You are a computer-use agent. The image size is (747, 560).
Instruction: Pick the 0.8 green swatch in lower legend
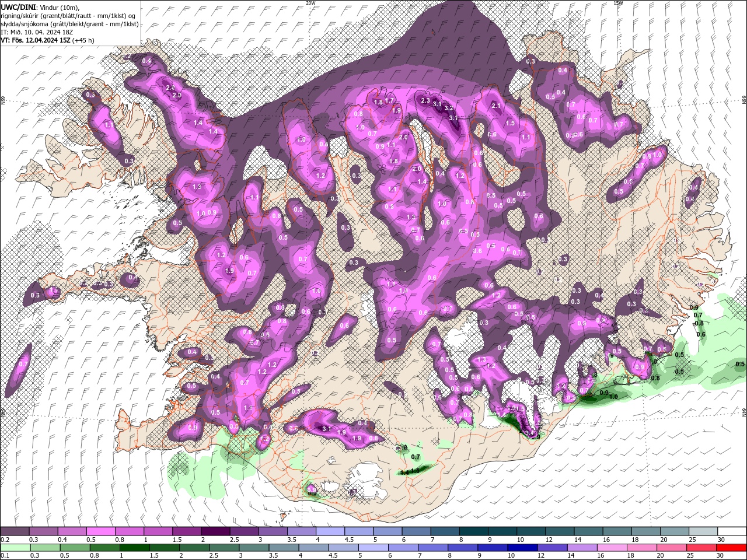tap(104, 548)
